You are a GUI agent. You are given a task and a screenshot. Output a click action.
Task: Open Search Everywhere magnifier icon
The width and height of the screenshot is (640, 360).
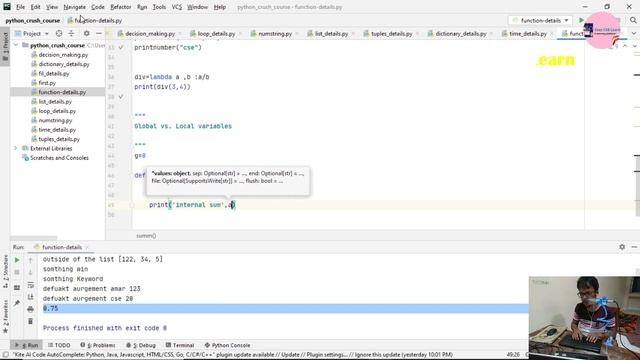pyautogui.click(x=633, y=20)
